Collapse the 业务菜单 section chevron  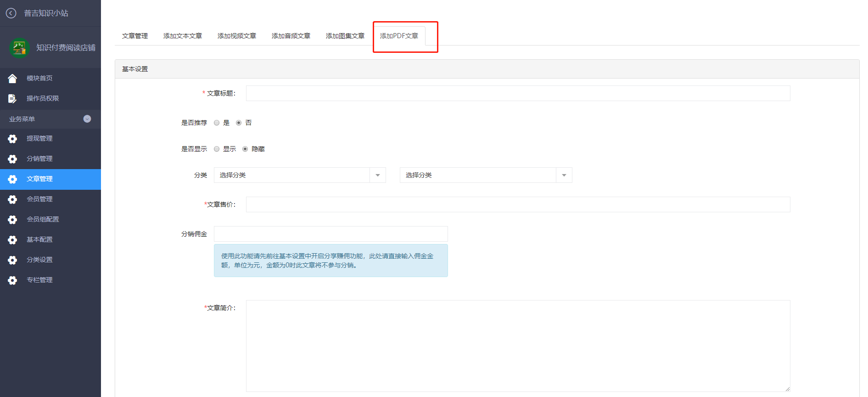point(87,119)
